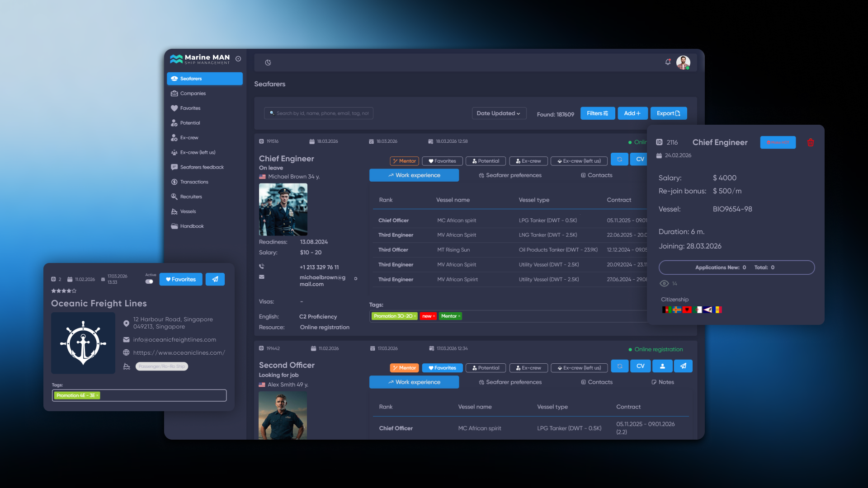Image resolution: width=868 pixels, height=488 pixels.
Task: Expand the Filters panel
Action: (x=598, y=113)
